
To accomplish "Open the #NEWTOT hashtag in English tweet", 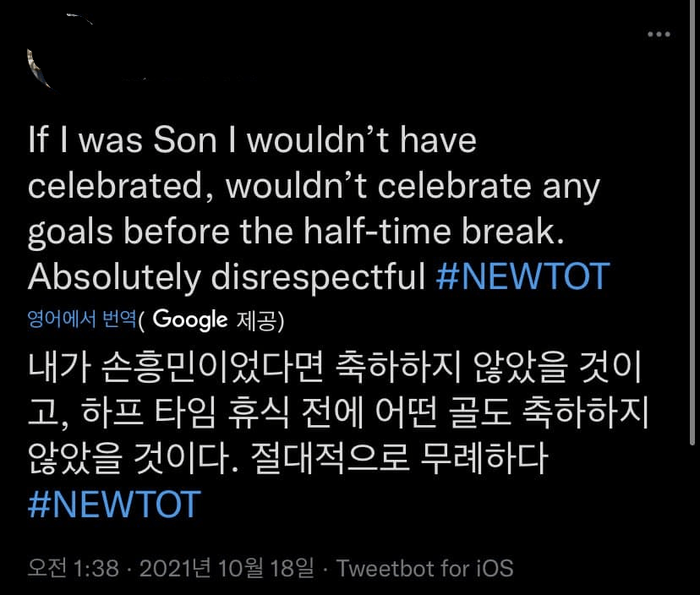I will [522, 277].
